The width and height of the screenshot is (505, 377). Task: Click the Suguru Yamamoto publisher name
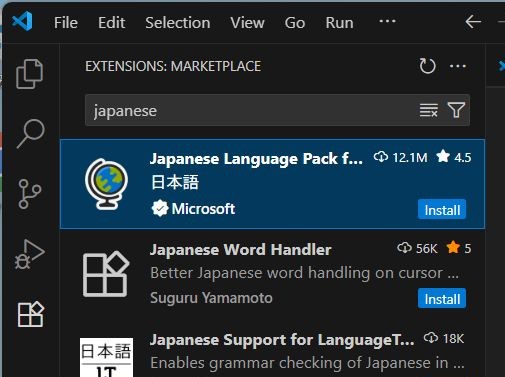click(x=211, y=298)
